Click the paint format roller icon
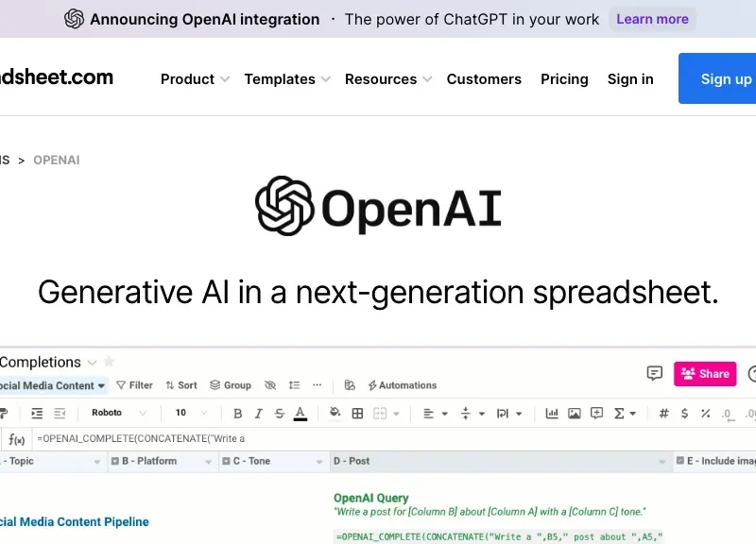The height and width of the screenshot is (544, 756). click(x=4, y=413)
